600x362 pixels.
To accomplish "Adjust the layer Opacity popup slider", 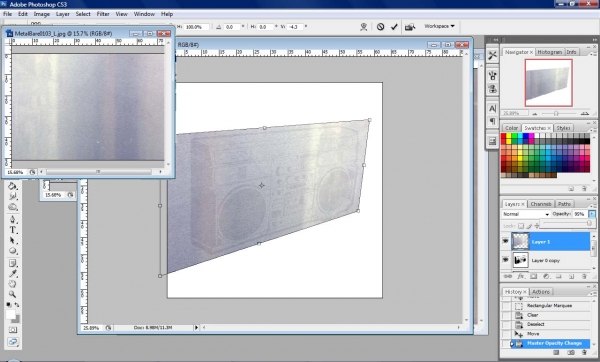I will click(589, 223).
